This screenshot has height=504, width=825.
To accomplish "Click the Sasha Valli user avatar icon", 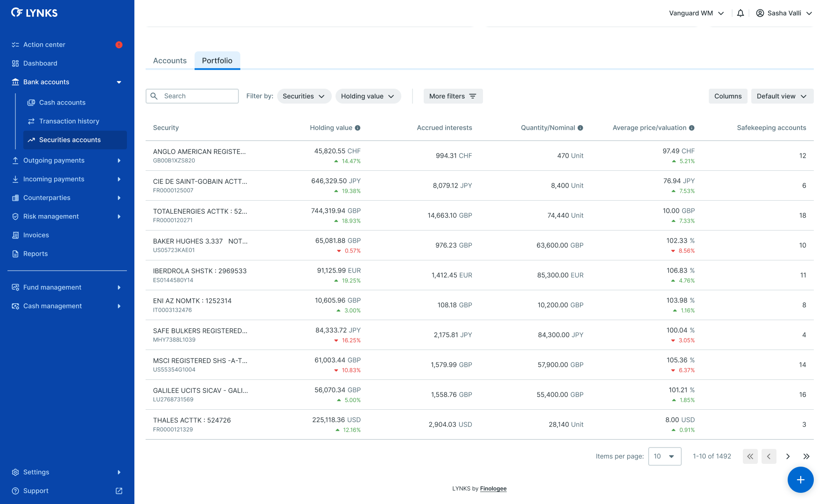I will [760, 13].
